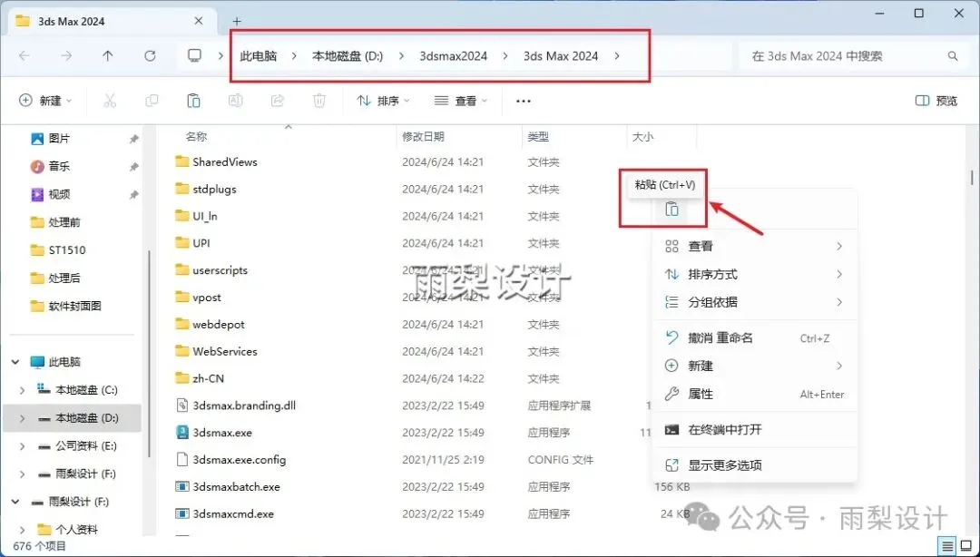Switch to large icons view in status bar

(965, 546)
